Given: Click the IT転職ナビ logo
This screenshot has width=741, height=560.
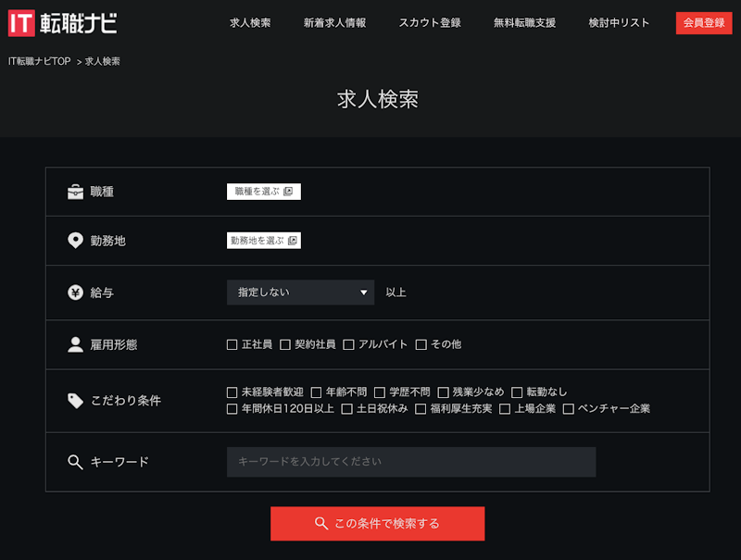Looking at the screenshot, I should coord(62,23).
